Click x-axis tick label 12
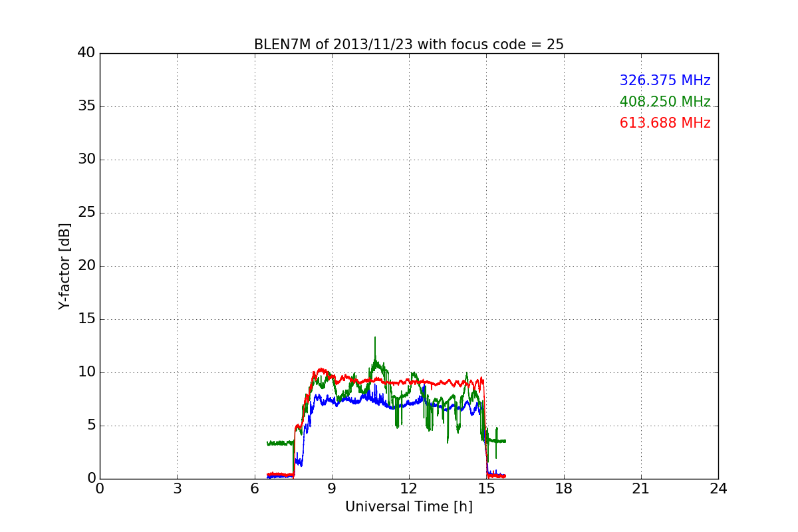Screen dimensions: 798x532 [409, 489]
